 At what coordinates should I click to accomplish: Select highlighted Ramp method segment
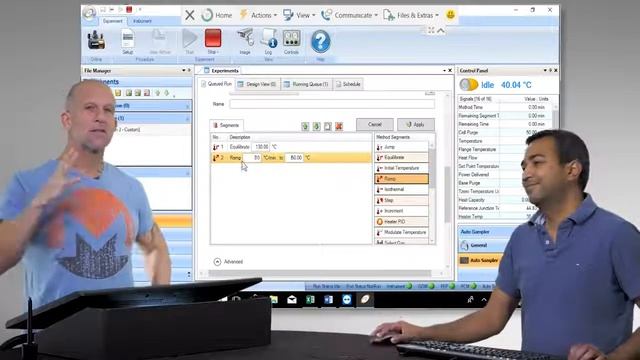401,179
